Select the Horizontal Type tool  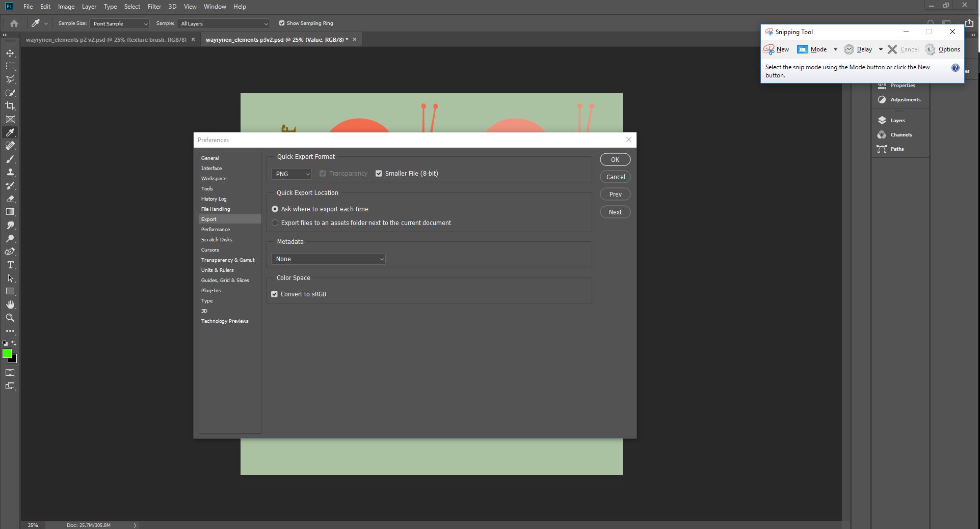[x=10, y=265]
